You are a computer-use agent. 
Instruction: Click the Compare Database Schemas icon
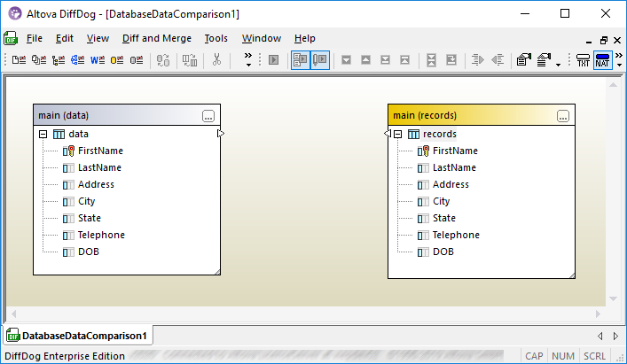(137, 60)
